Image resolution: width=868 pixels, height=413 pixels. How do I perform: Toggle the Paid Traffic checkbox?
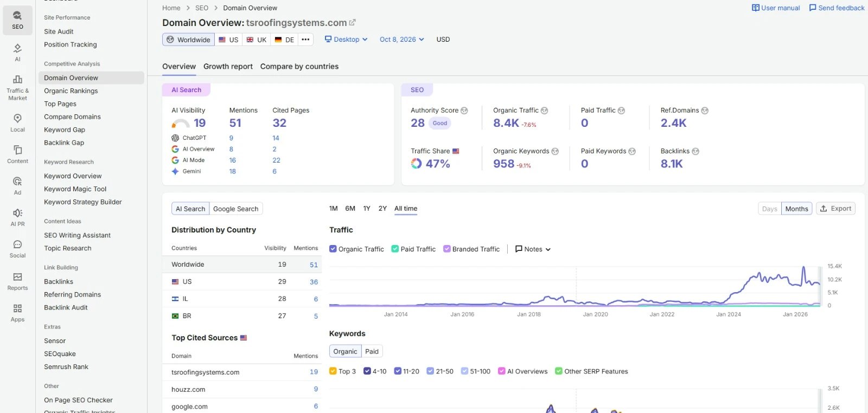(395, 249)
